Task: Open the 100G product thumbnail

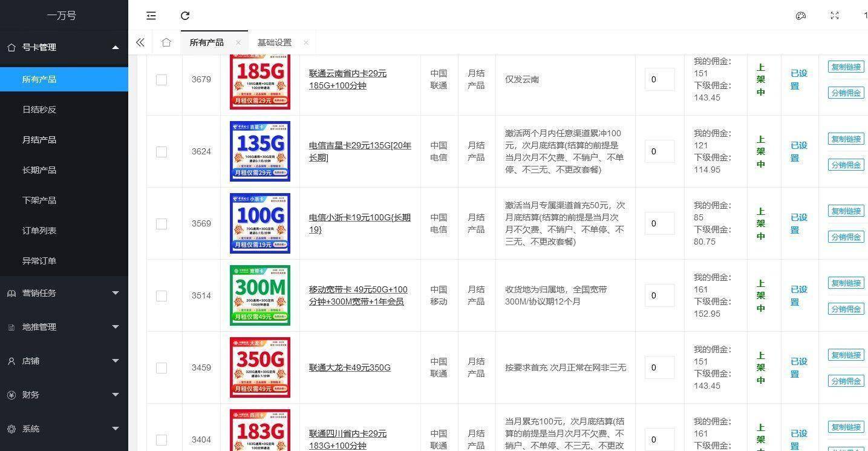Action: 260,223
